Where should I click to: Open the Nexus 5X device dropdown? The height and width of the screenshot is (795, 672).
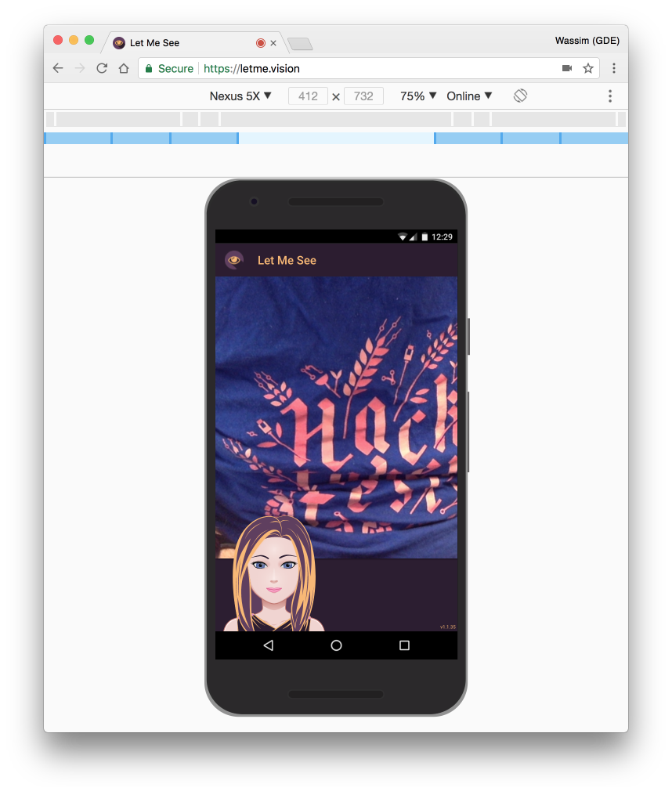240,96
